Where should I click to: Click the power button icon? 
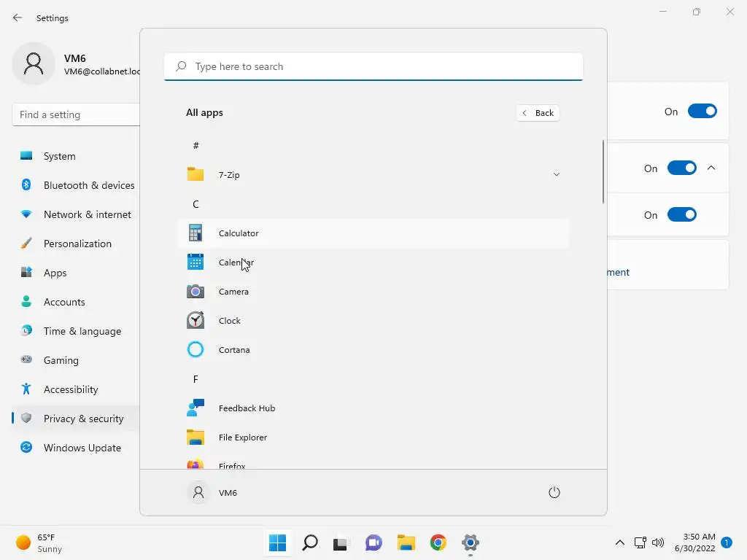pyautogui.click(x=554, y=492)
